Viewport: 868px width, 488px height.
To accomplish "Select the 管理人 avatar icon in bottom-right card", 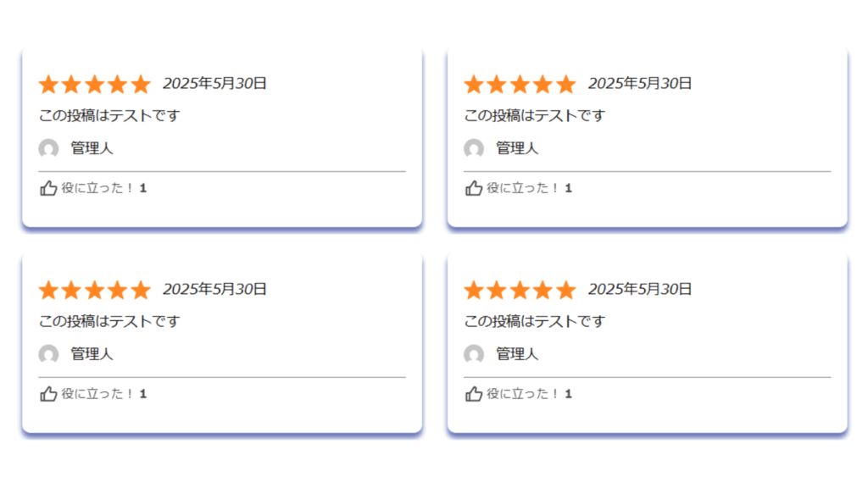I will [x=474, y=354].
